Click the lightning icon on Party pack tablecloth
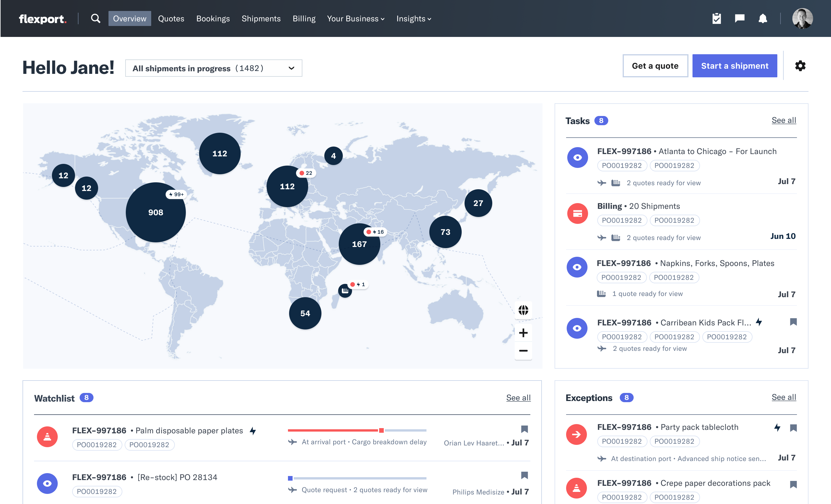 [777, 428]
